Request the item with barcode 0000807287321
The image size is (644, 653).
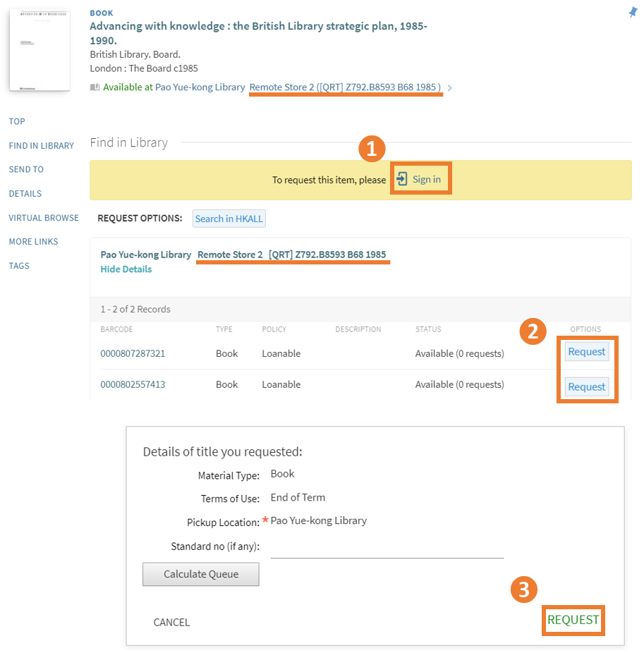click(x=586, y=351)
